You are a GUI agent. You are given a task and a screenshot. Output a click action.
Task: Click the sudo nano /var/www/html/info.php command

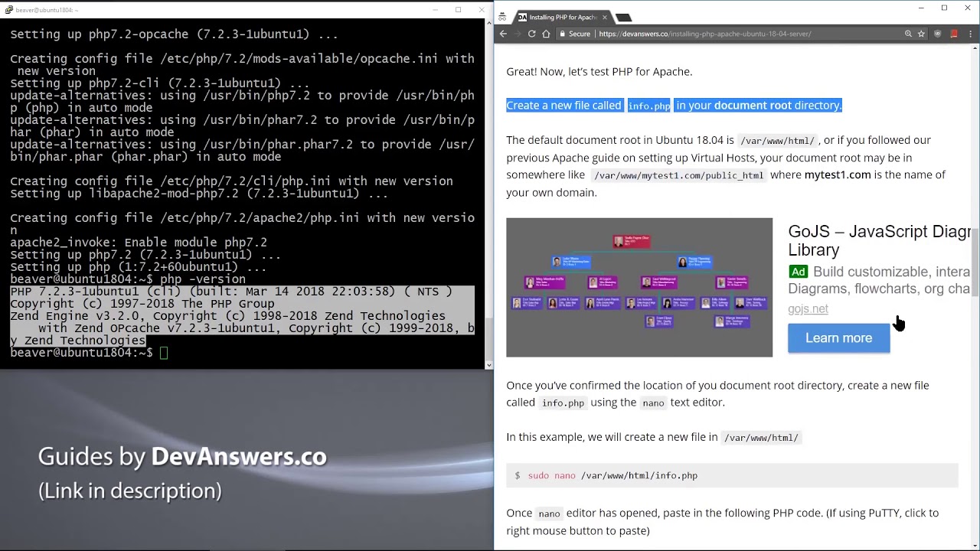pyautogui.click(x=612, y=475)
